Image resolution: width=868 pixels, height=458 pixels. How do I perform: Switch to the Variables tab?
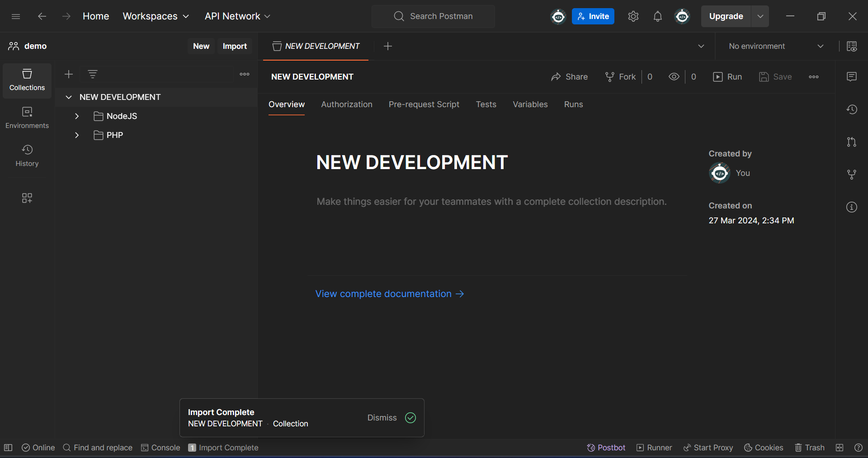[530, 104]
